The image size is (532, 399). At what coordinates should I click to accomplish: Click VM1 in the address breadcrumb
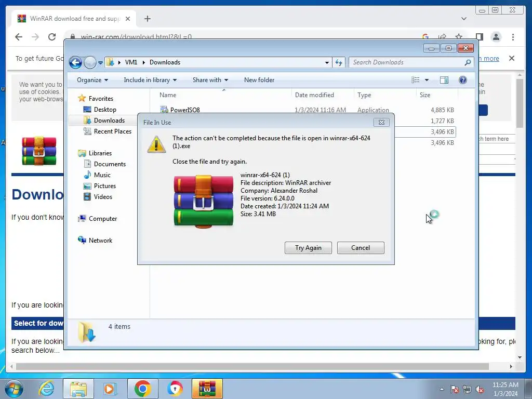[x=131, y=62]
